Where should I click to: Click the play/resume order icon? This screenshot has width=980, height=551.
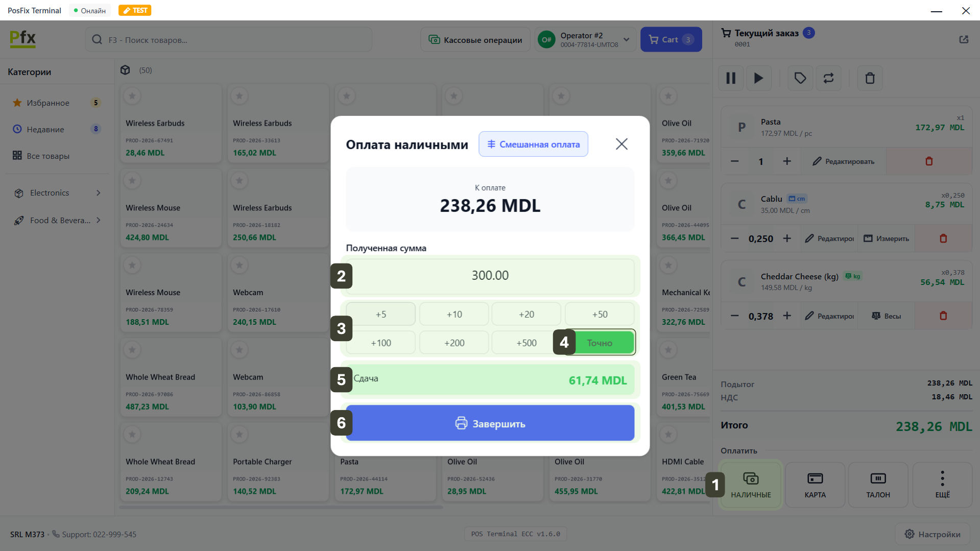(x=758, y=78)
